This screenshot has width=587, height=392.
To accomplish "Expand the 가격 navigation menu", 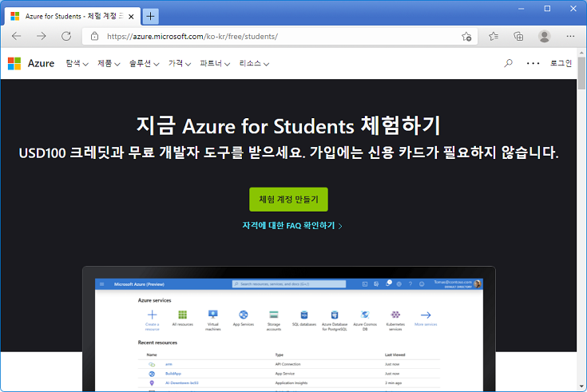I will (180, 63).
